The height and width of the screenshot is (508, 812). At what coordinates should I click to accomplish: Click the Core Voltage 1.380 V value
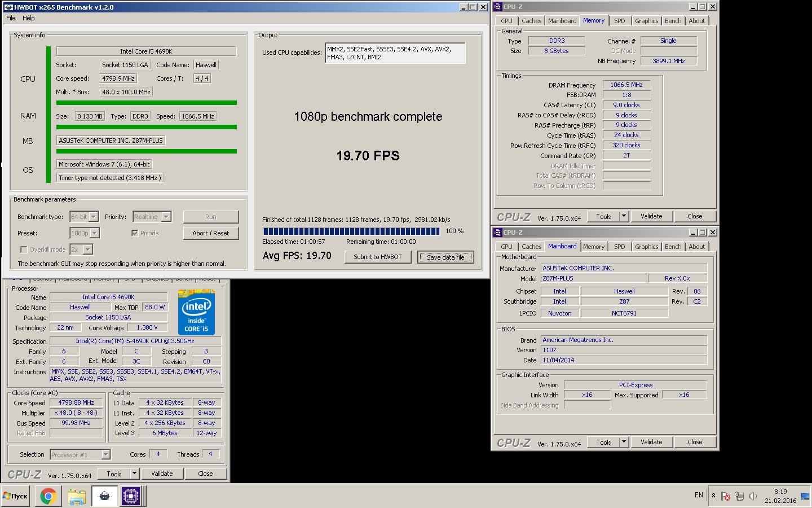[147, 327]
